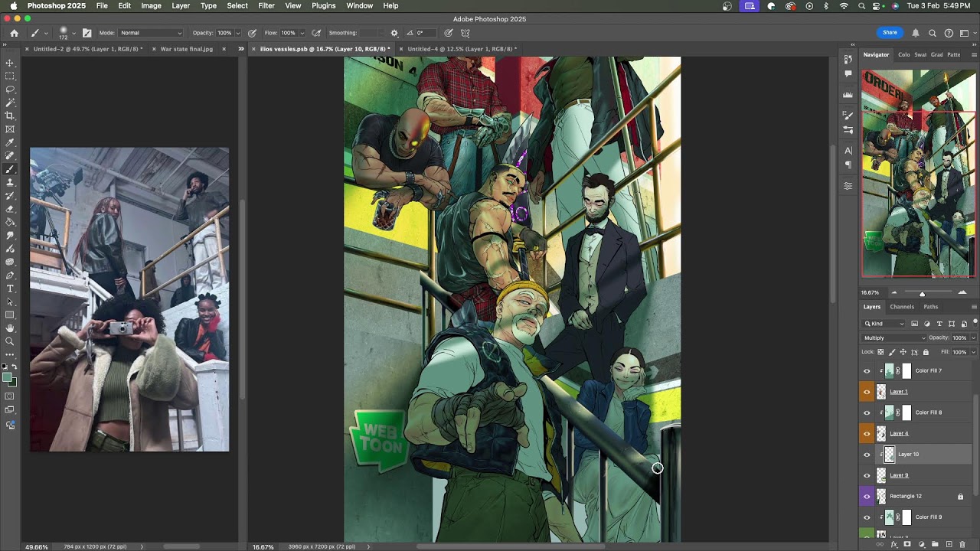The width and height of the screenshot is (980, 551).
Task: Click the Navigator preview thumbnail
Action: click(x=919, y=174)
